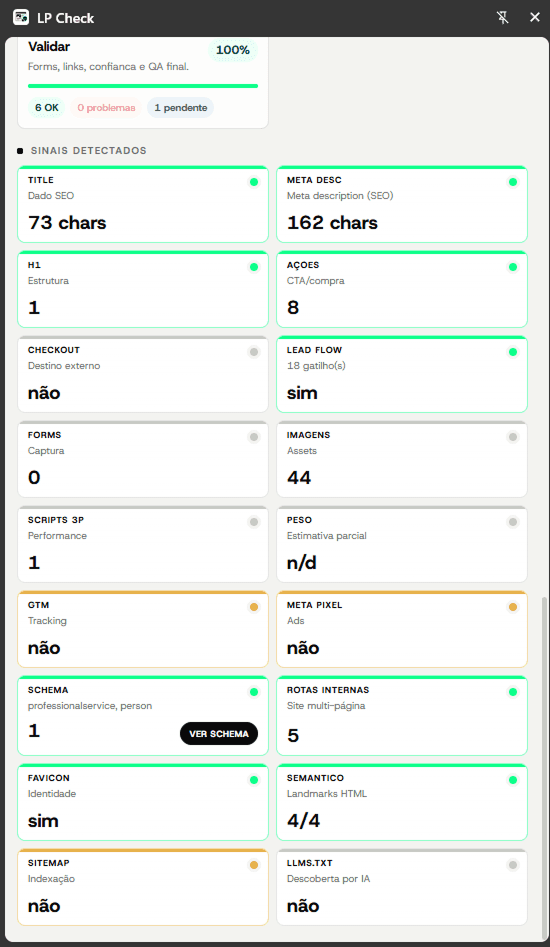
Task: Click 'Identidade' text in FAVICON card
Action: pos(52,794)
